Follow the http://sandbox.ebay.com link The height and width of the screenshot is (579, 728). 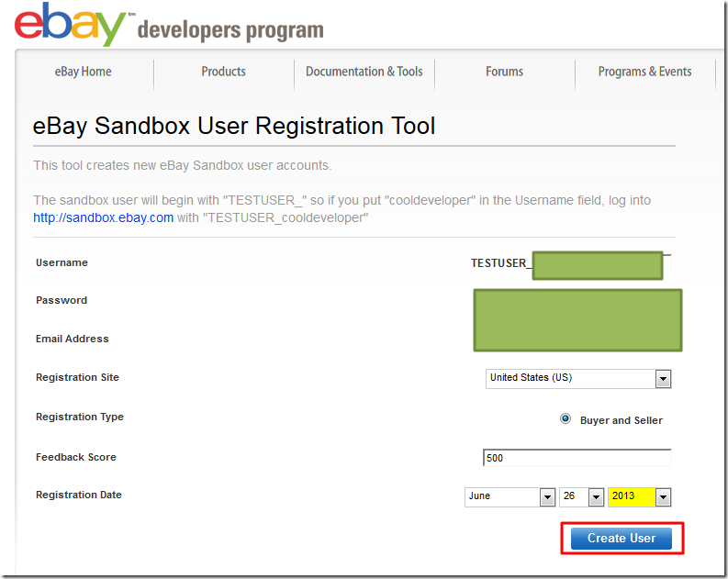pos(103,217)
